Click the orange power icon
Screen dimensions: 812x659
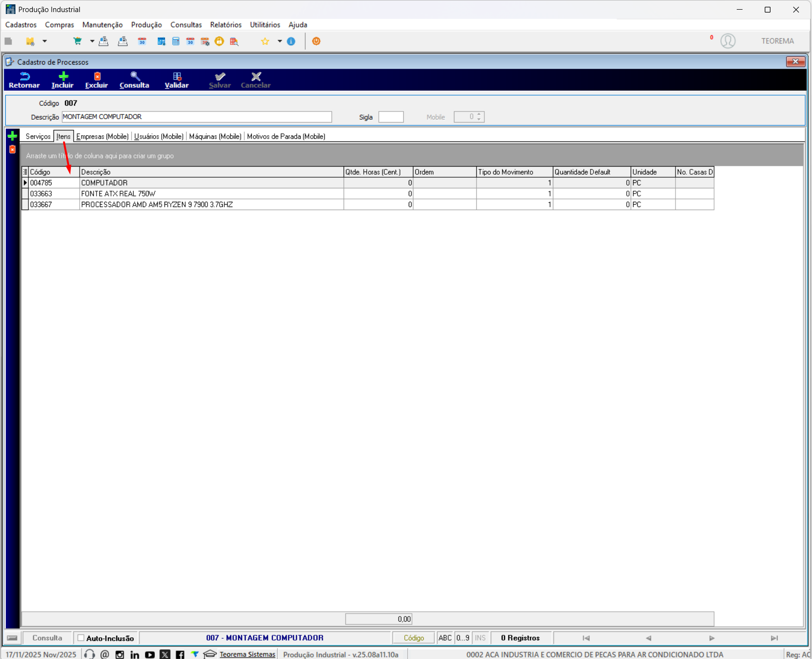point(316,41)
